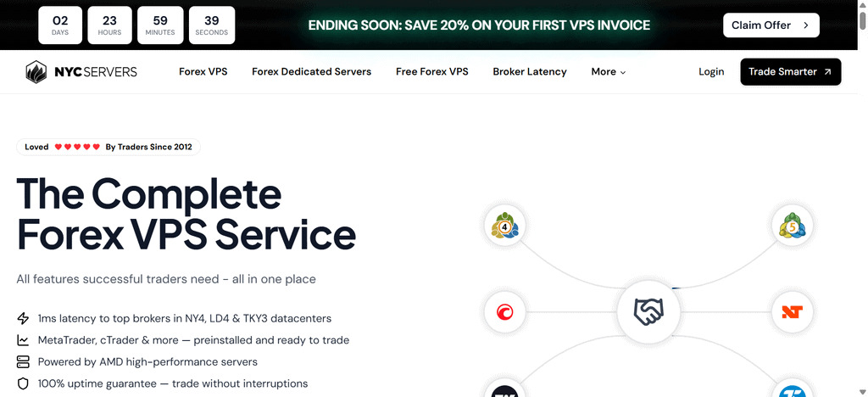Click '100% uptime guarantee' text
868x397 pixels.
pyautogui.click(x=173, y=383)
